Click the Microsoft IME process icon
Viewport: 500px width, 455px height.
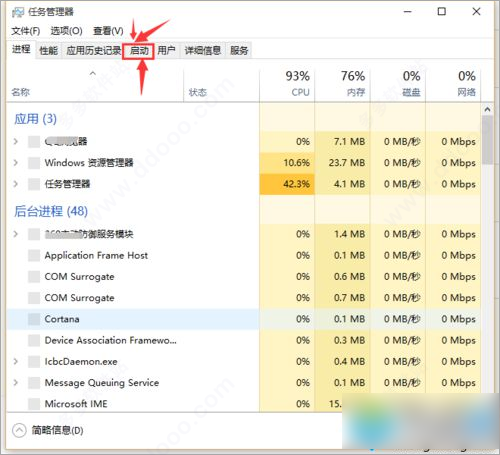(x=34, y=404)
